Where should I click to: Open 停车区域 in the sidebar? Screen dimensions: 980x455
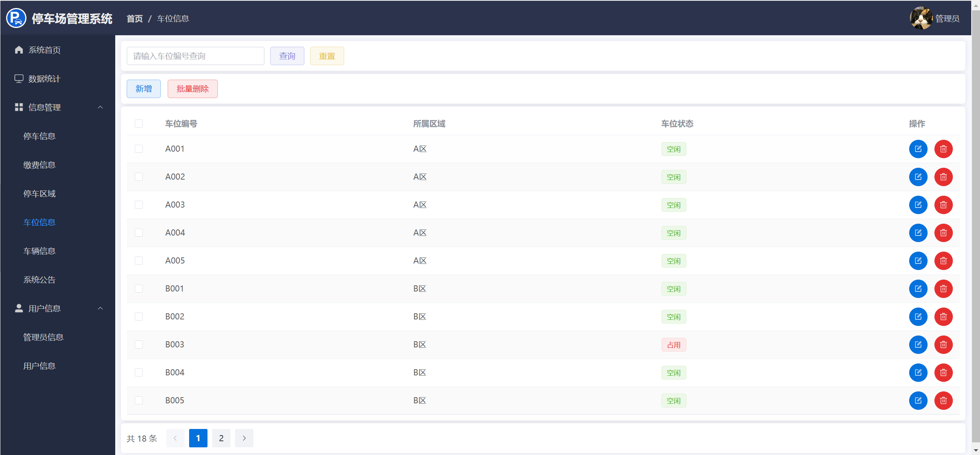(x=39, y=194)
